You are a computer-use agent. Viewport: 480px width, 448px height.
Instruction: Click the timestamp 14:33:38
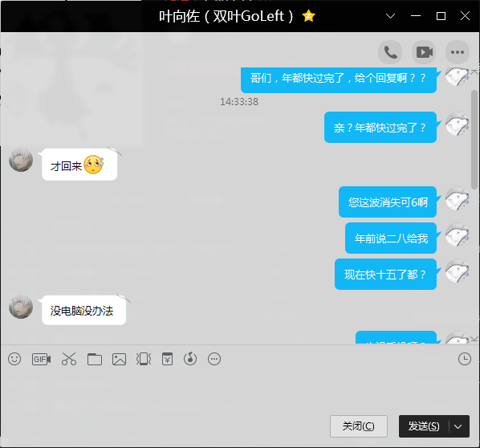pyautogui.click(x=239, y=102)
